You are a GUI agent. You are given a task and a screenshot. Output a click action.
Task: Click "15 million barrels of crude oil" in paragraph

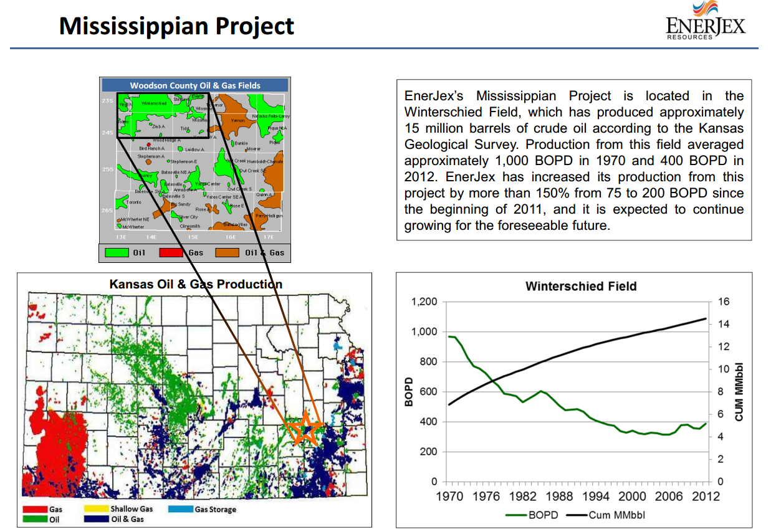coord(491,128)
